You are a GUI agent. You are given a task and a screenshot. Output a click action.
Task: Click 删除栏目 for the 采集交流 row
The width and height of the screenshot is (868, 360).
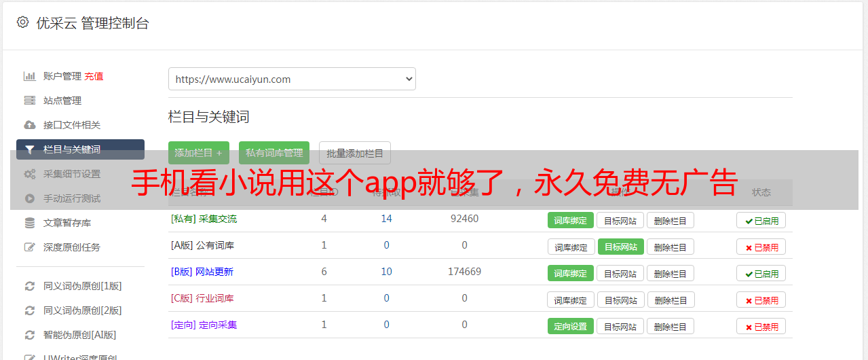coord(670,220)
